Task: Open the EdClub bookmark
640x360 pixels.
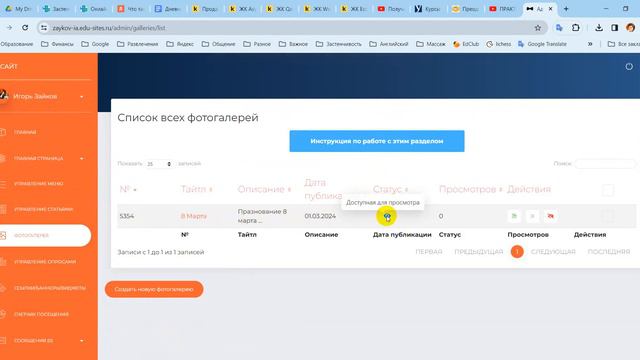Action: 466,44
